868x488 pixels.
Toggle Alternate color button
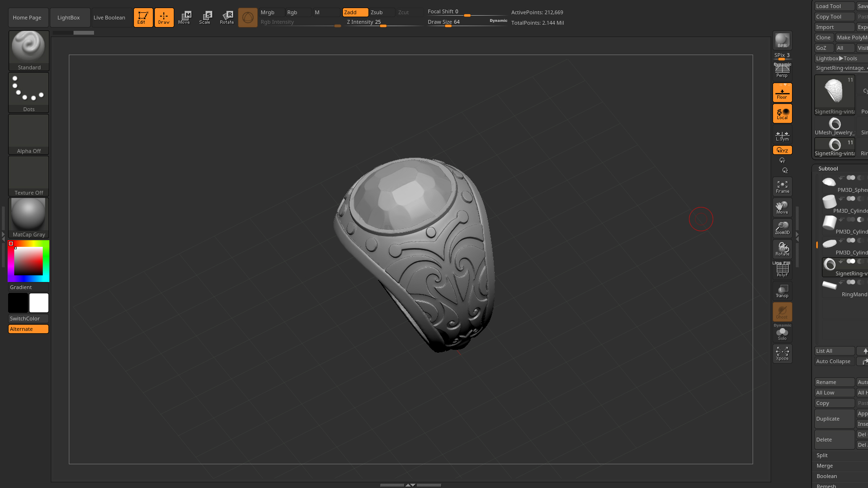click(x=28, y=329)
